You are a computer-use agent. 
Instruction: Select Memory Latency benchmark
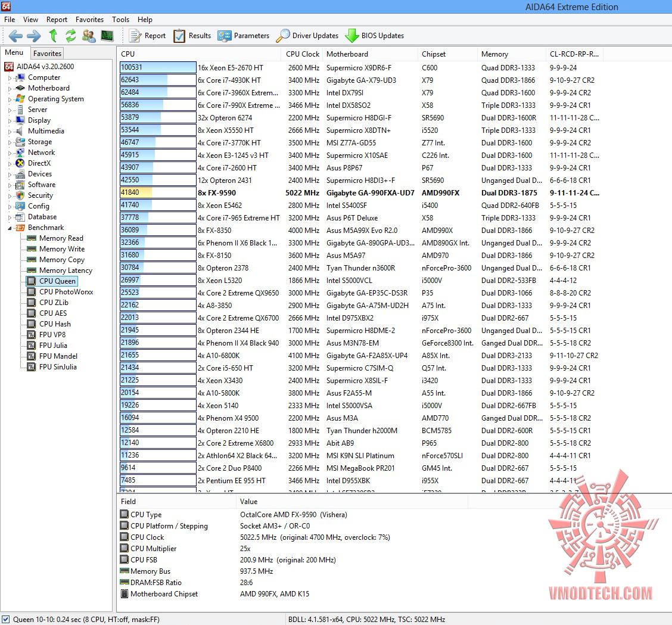pyautogui.click(x=66, y=270)
